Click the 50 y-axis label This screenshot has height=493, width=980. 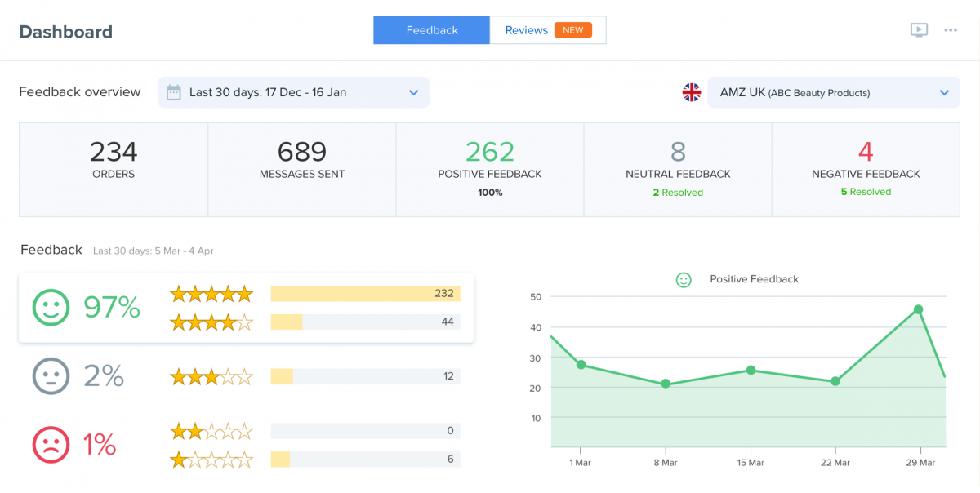(x=536, y=297)
